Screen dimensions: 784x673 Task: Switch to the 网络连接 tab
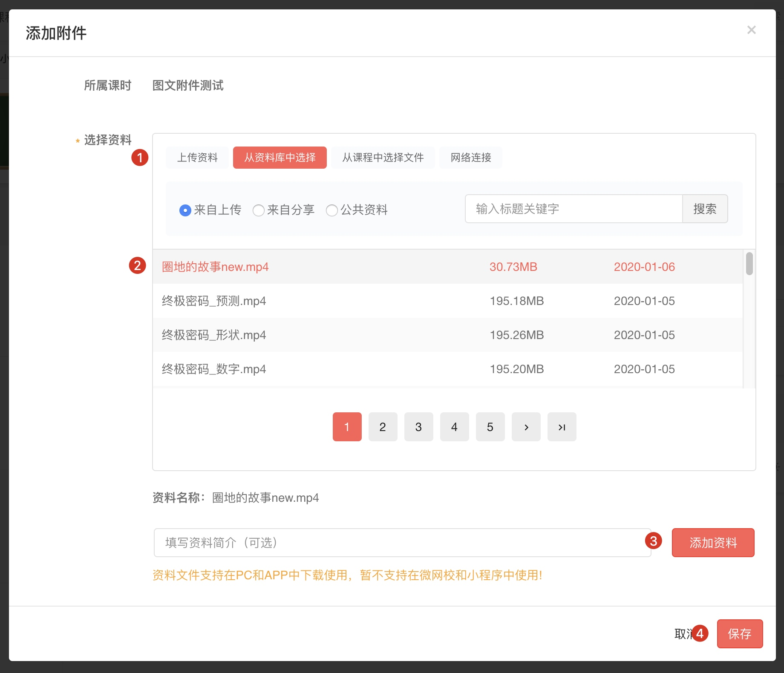coord(471,158)
